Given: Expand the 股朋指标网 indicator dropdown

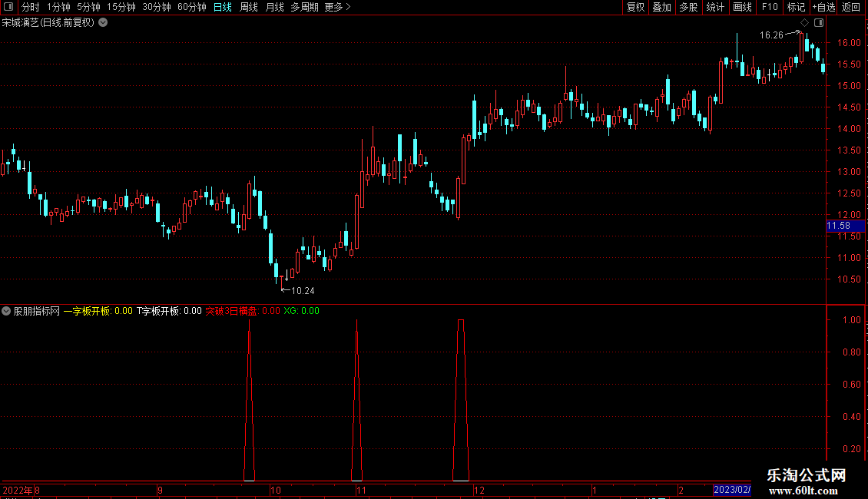Looking at the screenshot, I should tap(6, 311).
